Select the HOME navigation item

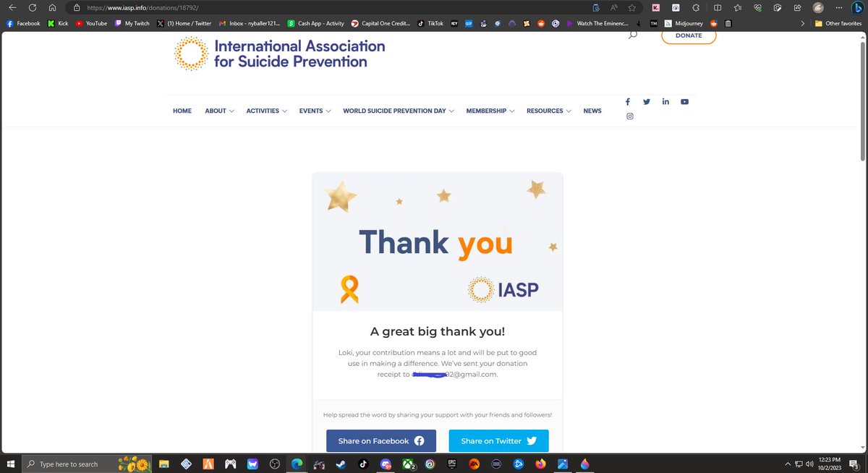pos(182,111)
